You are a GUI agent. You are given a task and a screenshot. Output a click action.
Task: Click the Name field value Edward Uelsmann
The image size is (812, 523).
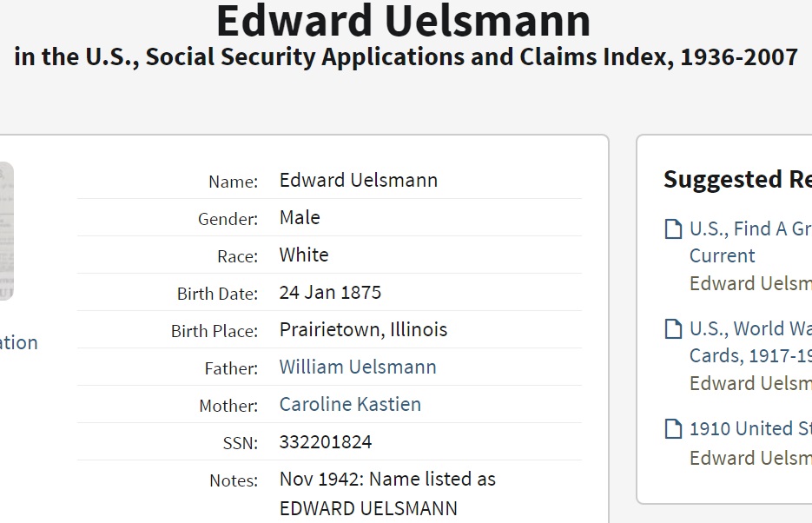click(x=359, y=180)
